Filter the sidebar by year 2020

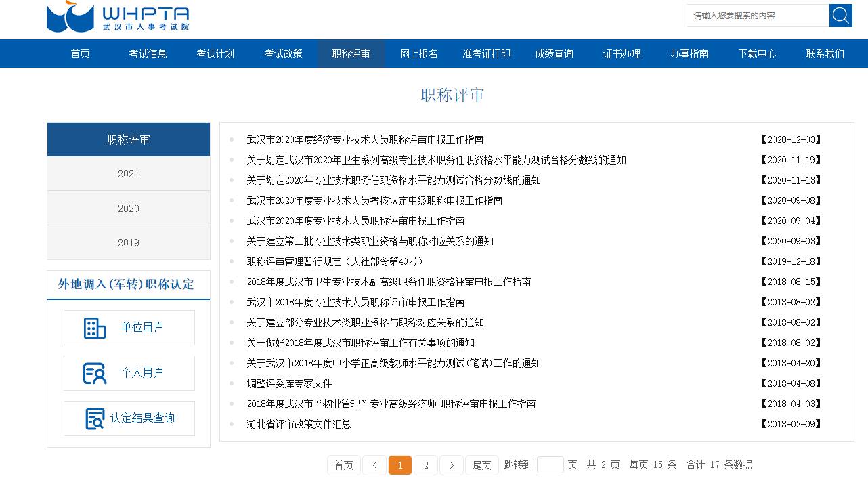tap(129, 209)
